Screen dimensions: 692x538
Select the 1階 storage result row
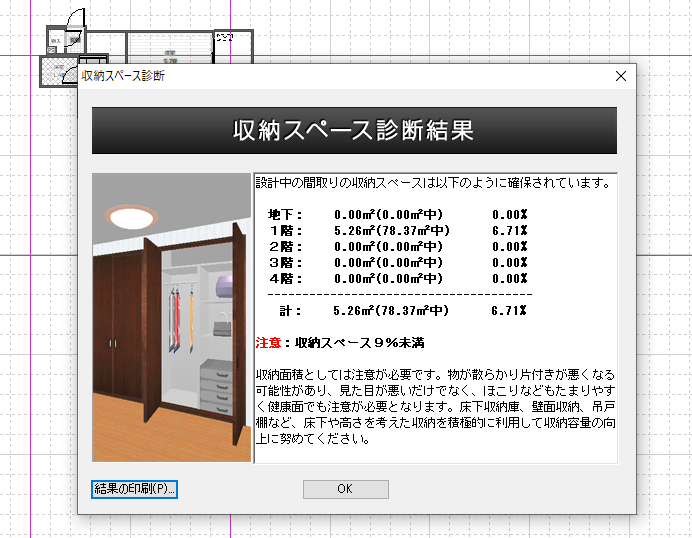(x=398, y=230)
